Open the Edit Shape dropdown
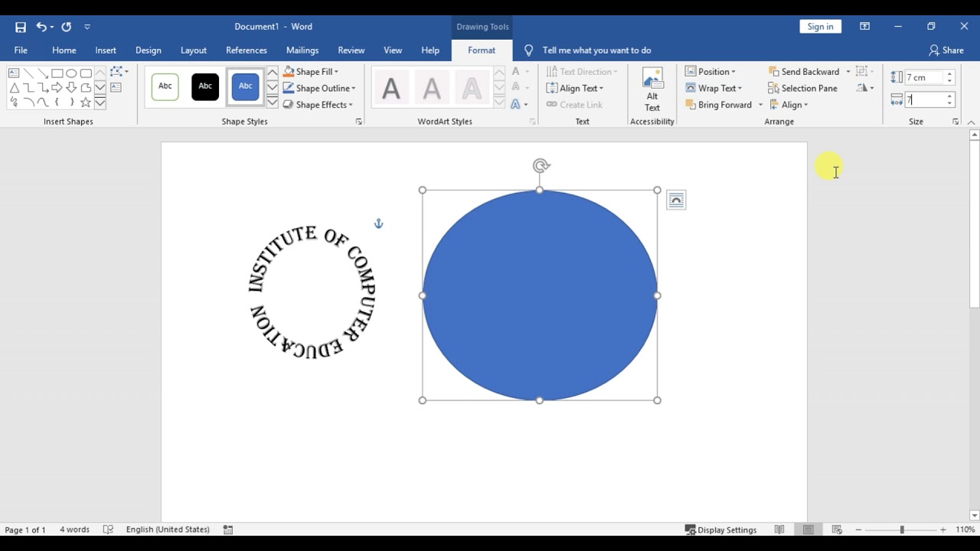 click(x=119, y=72)
